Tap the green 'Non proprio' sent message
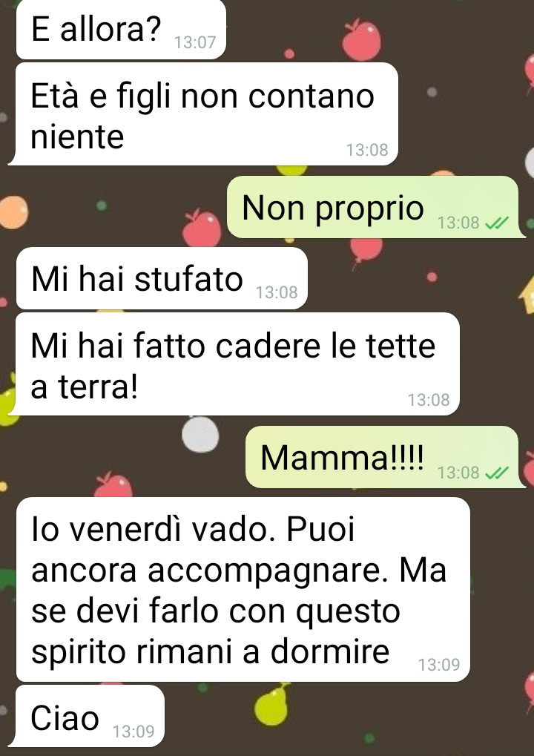Screen dimensions: 534x756 tap(375, 207)
